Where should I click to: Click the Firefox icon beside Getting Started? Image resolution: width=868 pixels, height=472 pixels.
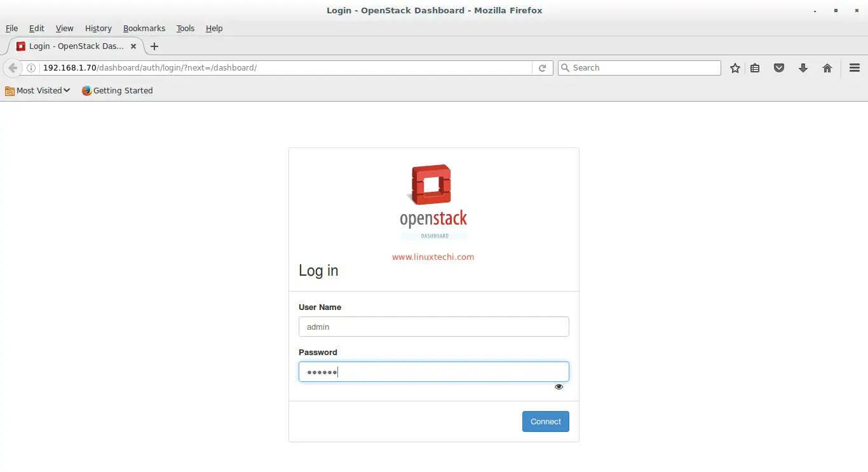(86, 91)
